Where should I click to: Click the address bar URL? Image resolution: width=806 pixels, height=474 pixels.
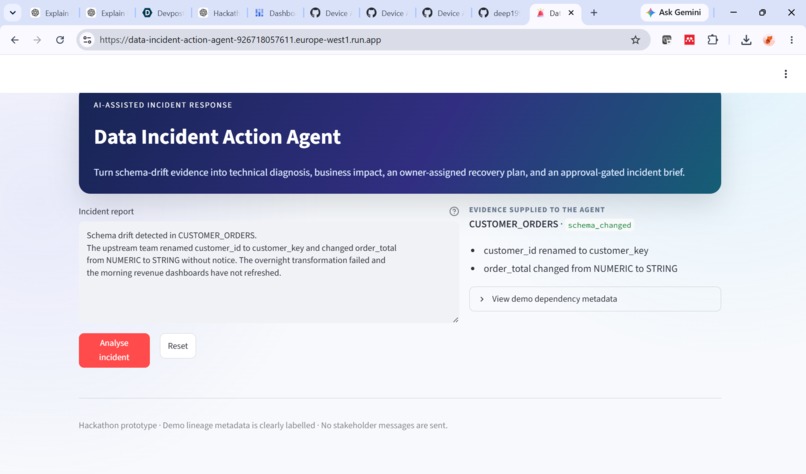pos(240,40)
